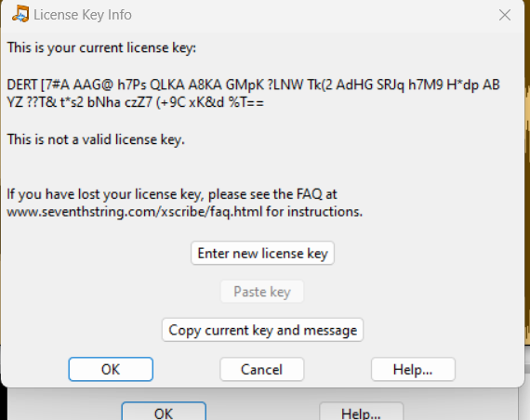
Task: Open the Enter new license key prompt
Action: 262,253
